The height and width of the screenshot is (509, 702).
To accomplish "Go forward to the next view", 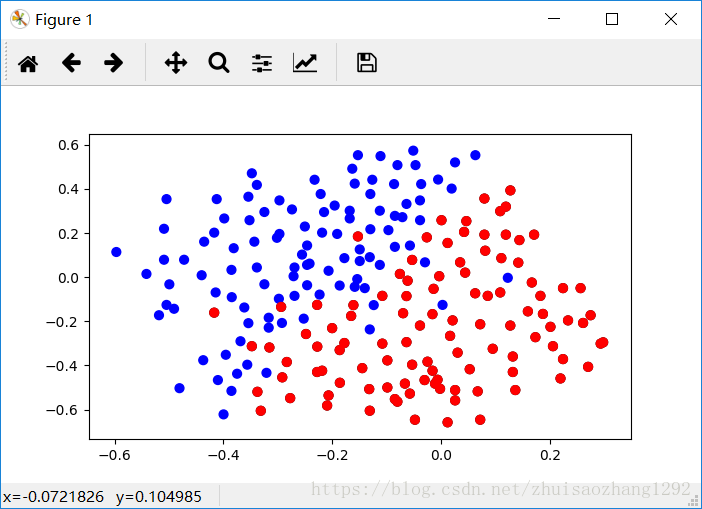I will pyautogui.click(x=114, y=63).
